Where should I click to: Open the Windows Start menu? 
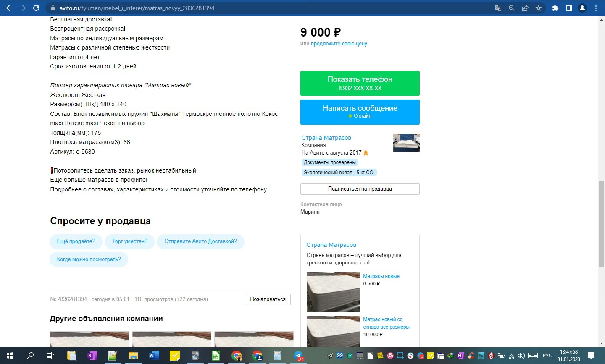(x=10, y=356)
